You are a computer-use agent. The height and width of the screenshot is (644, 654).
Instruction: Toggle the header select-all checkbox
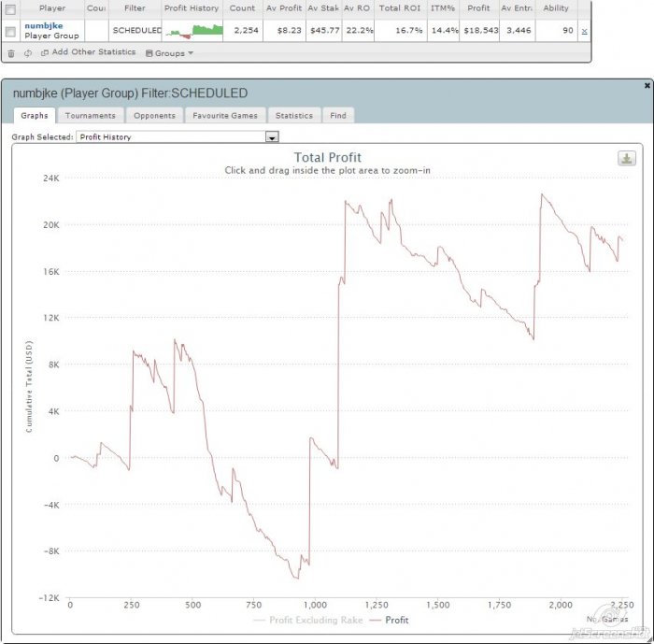pyautogui.click(x=10, y=8)
